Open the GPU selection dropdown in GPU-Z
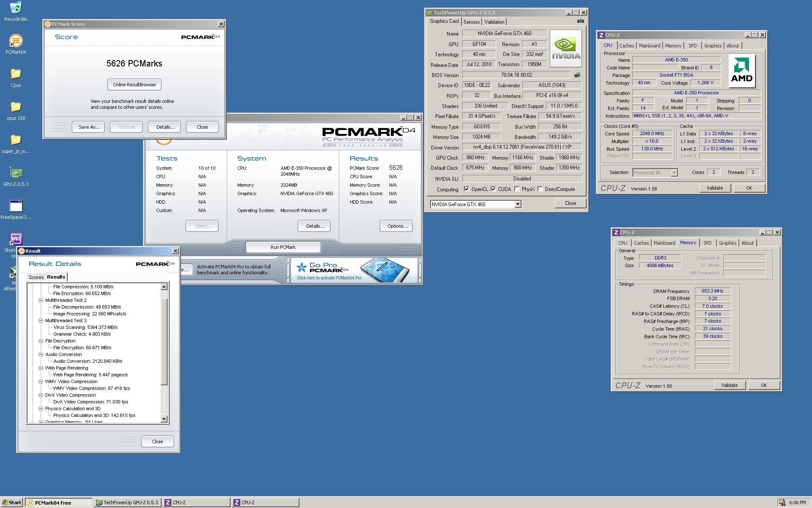Screen dimensions: 812x508 [518, 204]
